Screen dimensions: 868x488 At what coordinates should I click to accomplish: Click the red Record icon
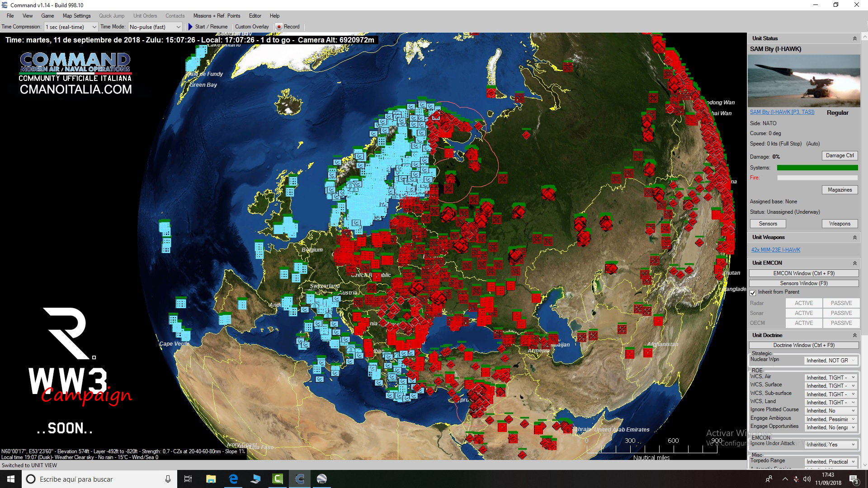click(279, 27)
